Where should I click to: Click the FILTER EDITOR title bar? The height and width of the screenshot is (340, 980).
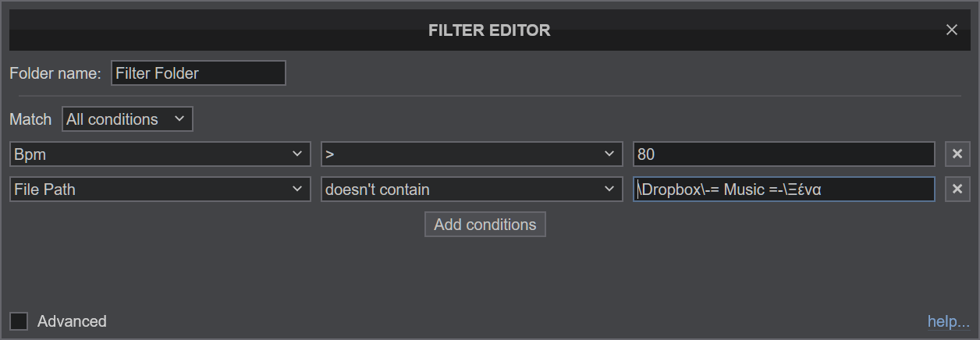489,30
